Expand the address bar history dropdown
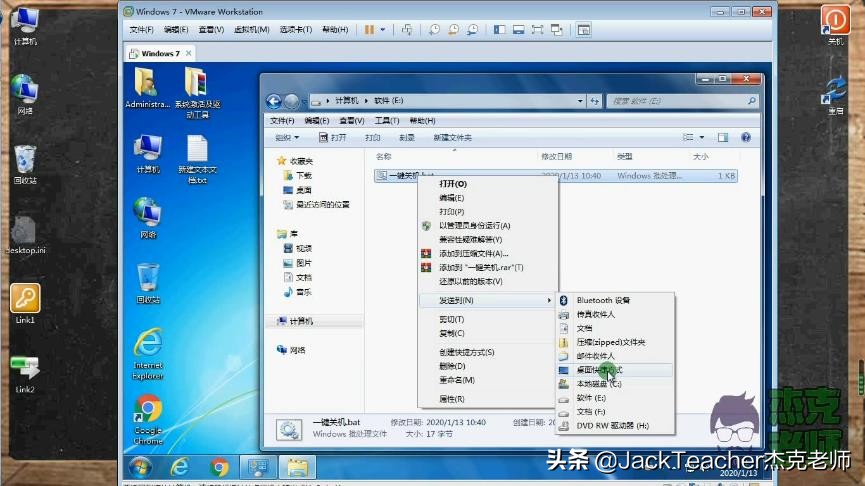This screenshot has width=865, height=486. (x=580, y=101)
